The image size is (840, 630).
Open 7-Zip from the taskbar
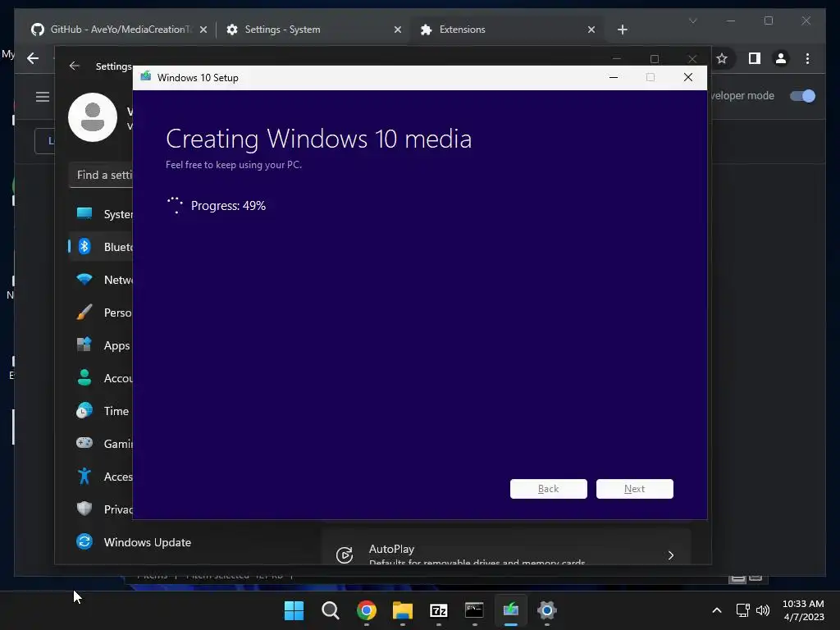pos(438,610)
